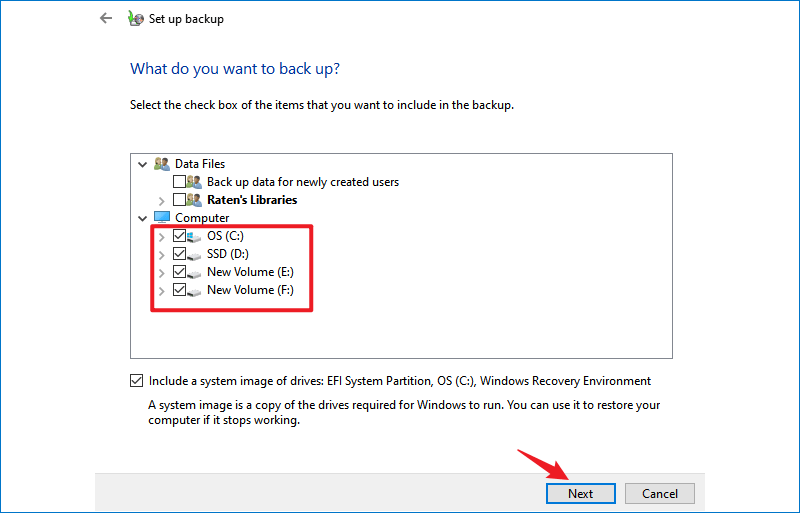Click the SSD (D:) drive icon
The height and width of the screenshot is (513, 800).
click(x=194, y=255)
